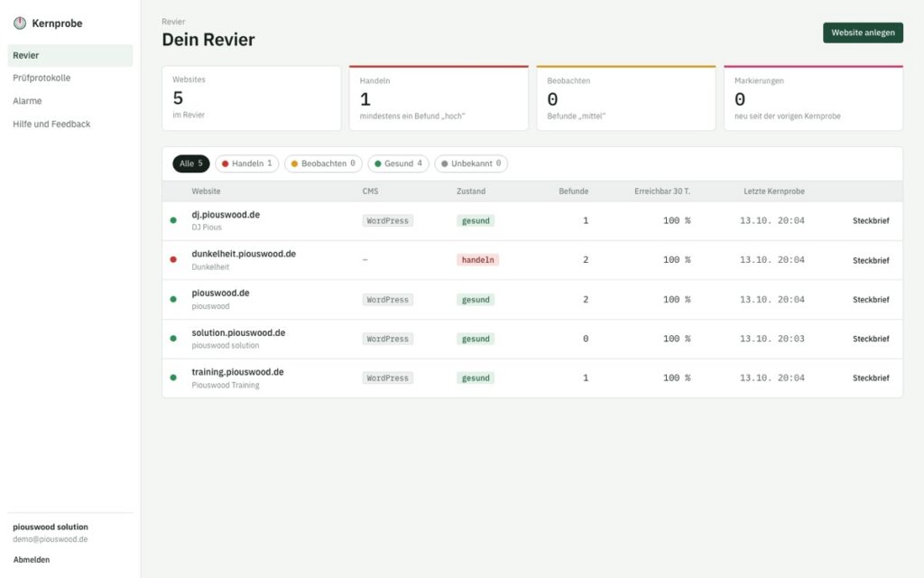Click the CMS column header
The width and height of the screenshot is (924, 578).
coord(370,191)
